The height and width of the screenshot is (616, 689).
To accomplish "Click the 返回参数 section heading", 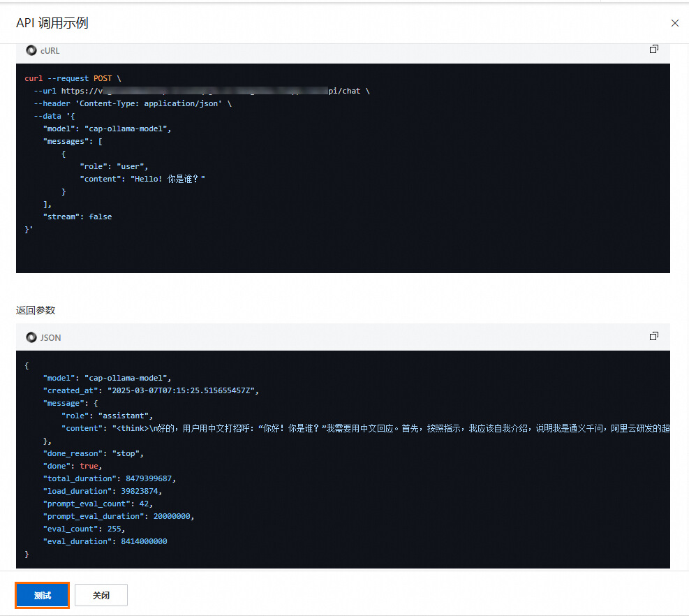I will [36, 310].
